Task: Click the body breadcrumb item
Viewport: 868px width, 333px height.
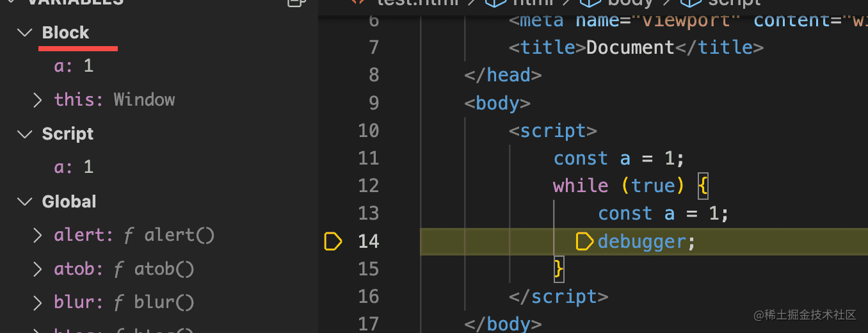Action: [x=616, y=3]
